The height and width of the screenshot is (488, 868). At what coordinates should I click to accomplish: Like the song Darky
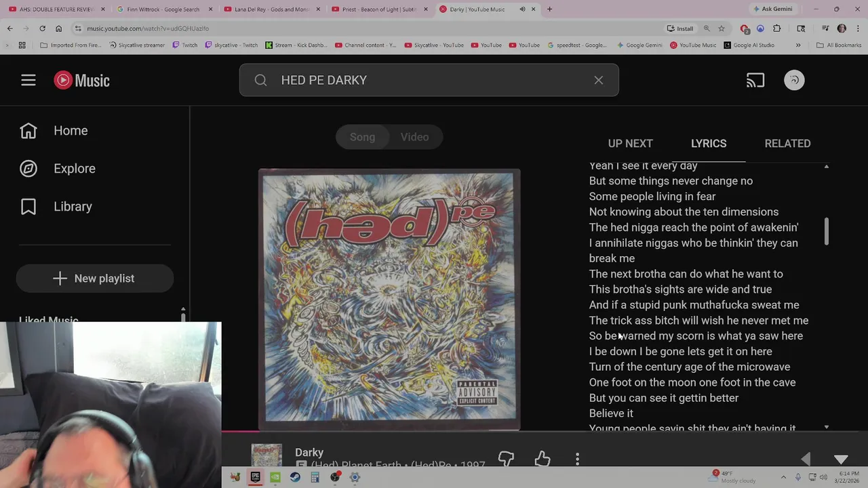click(542, 460)
